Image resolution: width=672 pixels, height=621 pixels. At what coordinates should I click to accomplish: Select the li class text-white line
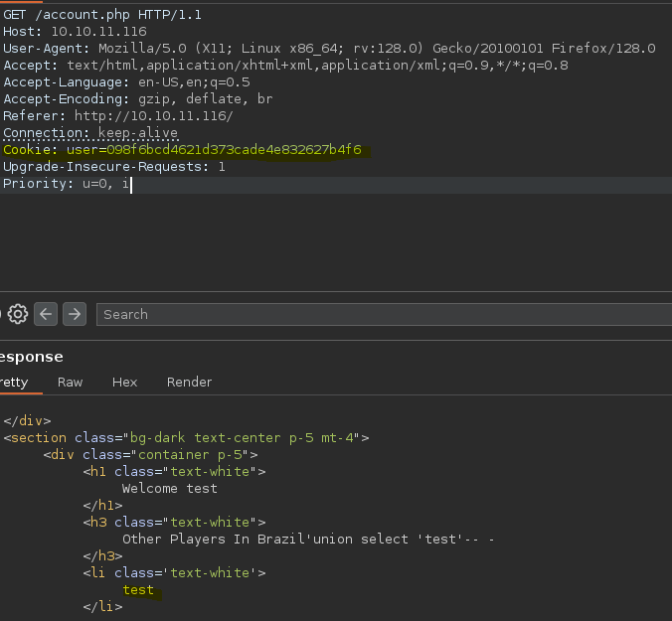click(174, 572)
